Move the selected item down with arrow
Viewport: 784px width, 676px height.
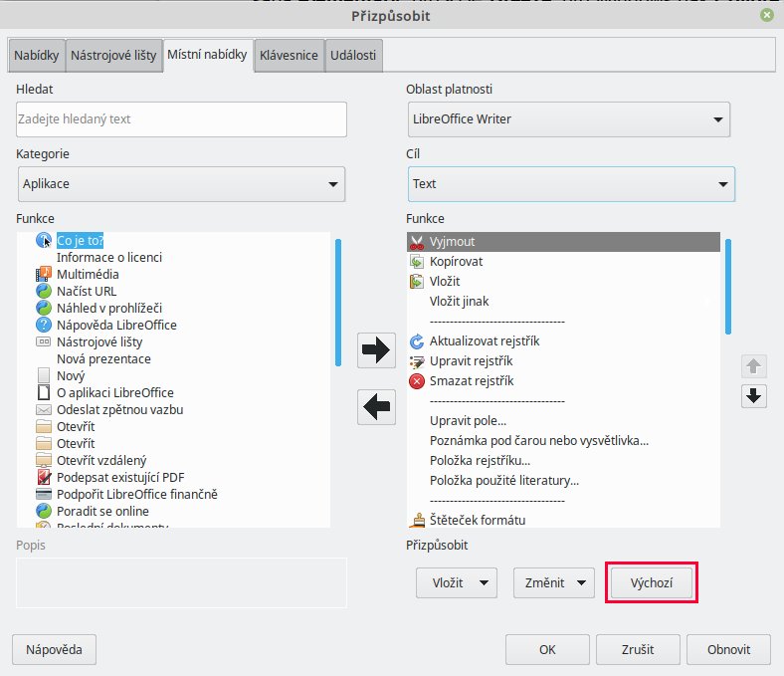pos(753,396)
